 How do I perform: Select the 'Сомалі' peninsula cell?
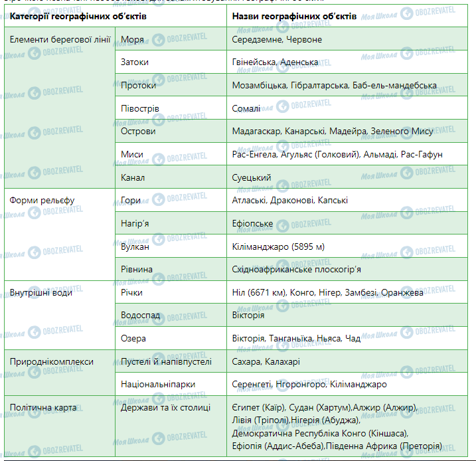(246, 108)
